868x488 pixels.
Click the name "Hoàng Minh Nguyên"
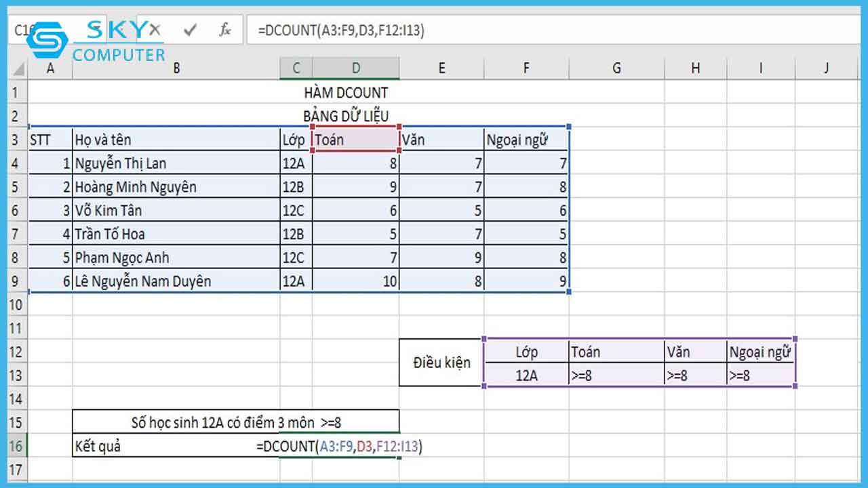(136, 187)
